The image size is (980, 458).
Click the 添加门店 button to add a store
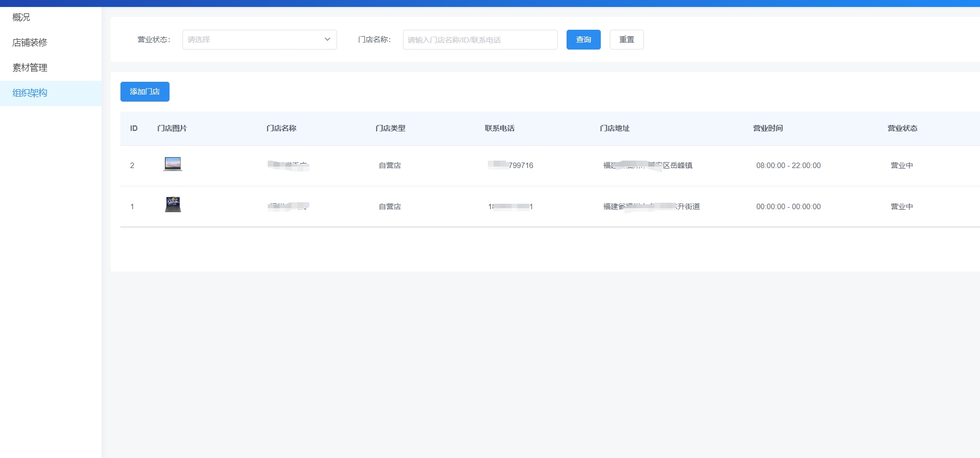144,91
